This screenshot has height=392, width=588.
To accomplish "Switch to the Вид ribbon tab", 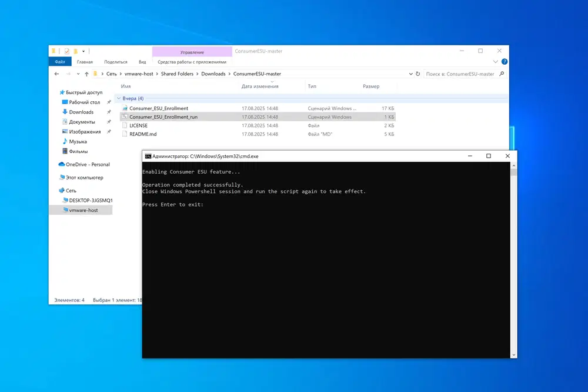I will pos(142,62).
